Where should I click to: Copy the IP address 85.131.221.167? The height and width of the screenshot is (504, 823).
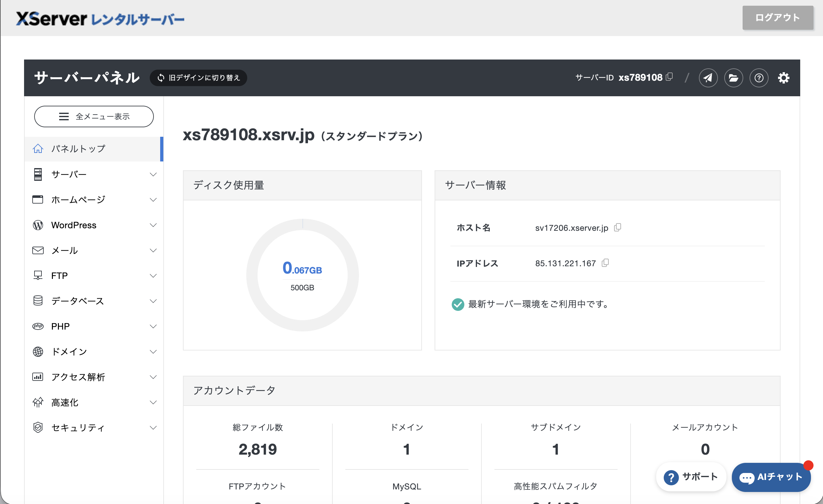pyautogui.click(x=605, y=263)
